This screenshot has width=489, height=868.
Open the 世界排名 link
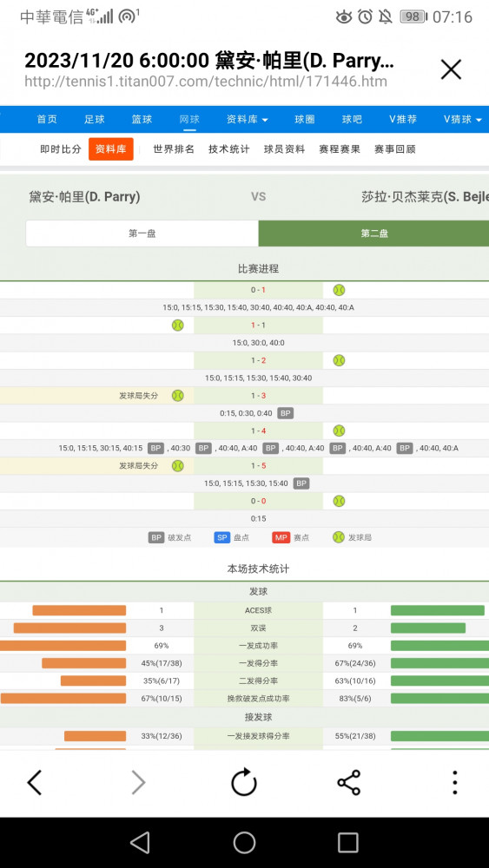click(174, 149)
